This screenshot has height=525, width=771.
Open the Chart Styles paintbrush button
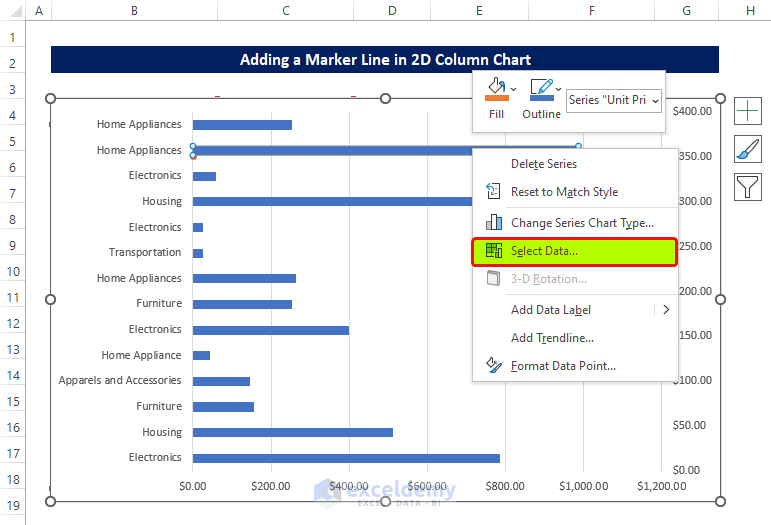[748, 149]
